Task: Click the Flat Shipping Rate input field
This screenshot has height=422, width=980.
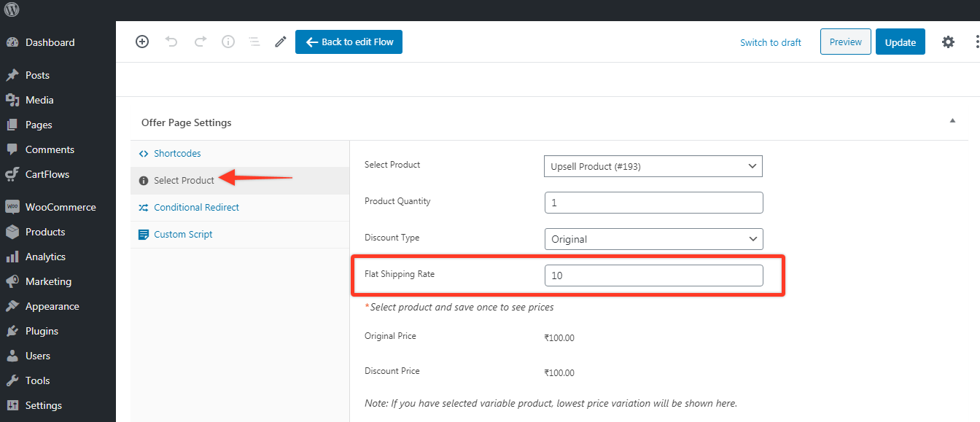Action: click(x=654, y=276)
